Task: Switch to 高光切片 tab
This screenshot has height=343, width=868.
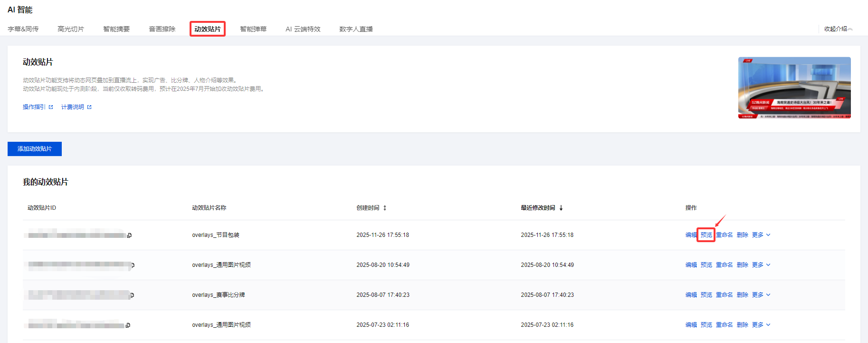Action: 71,29
